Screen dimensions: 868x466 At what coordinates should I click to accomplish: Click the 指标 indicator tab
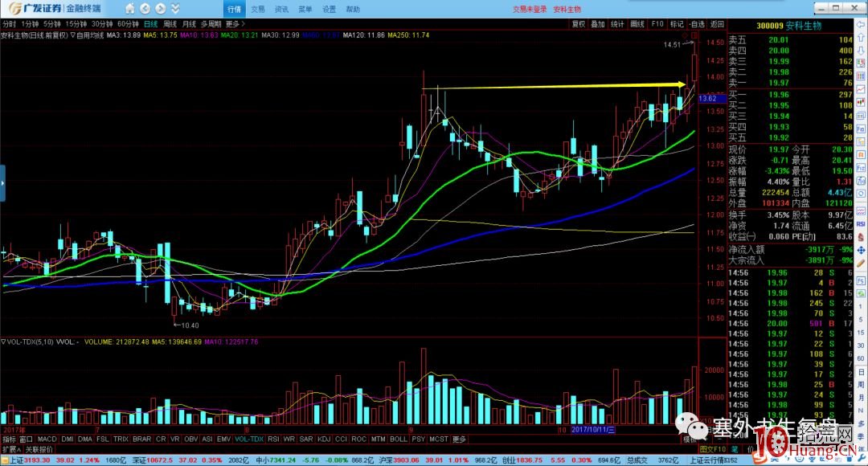(x=10, y=439)
